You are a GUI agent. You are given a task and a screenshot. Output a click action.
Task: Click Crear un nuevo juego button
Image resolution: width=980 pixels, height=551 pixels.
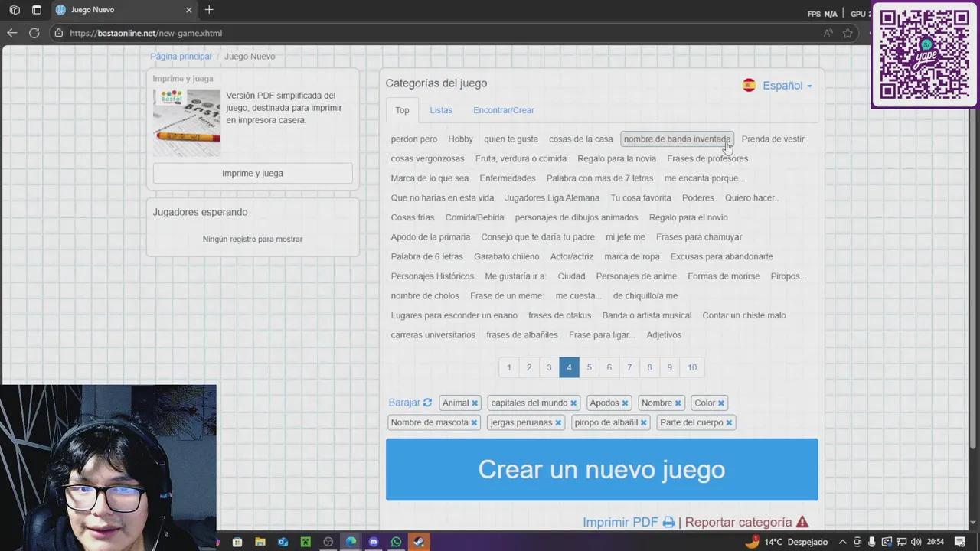[601, 469]
